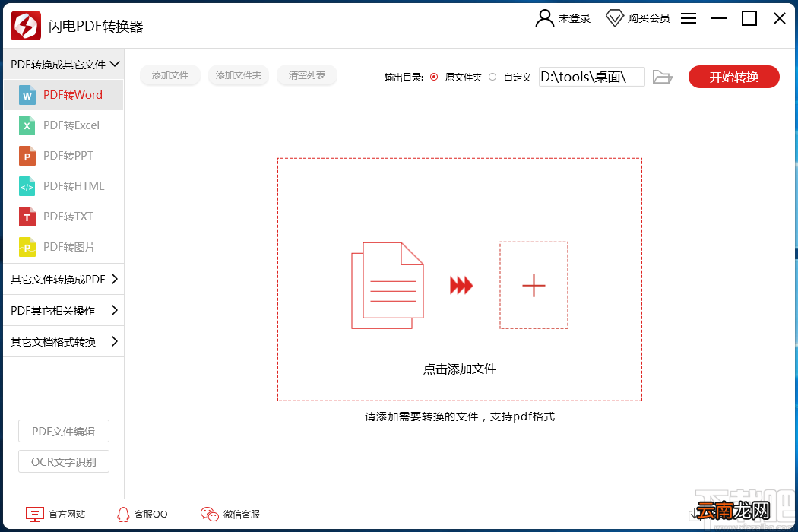
Task: Choose the PDF转PPT menu item
Action: click(64, 156)
